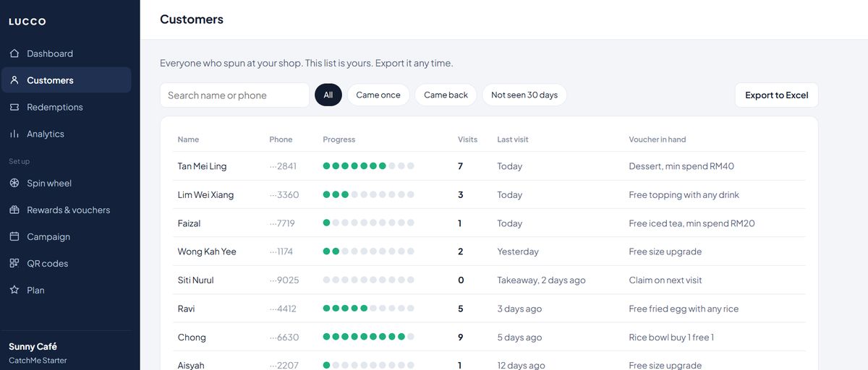Click voucher Rice bowl buy 1 free 1
This screenshot has height=370, width=868.
click(x=671, y=337)
